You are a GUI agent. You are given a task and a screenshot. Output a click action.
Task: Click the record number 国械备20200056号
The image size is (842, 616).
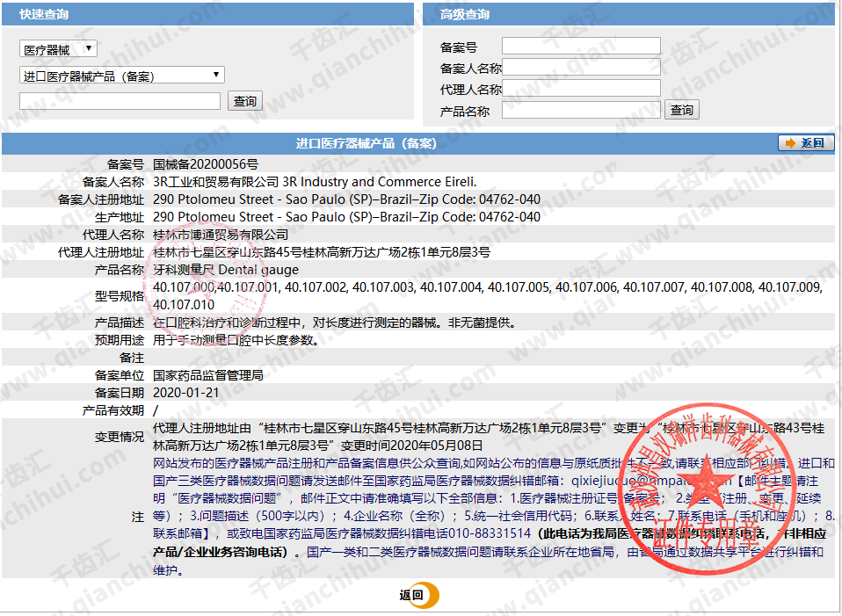(206, 164)
